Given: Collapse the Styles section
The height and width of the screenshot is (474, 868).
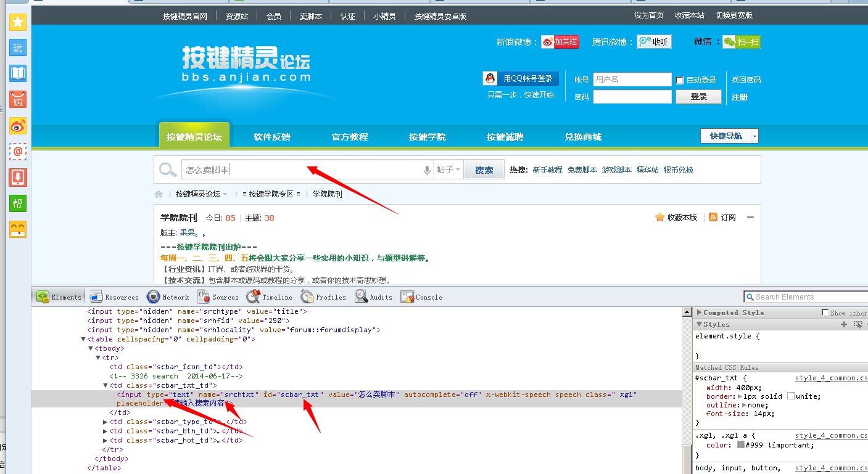Looking at the screenshot, I should tap(699, 324).
